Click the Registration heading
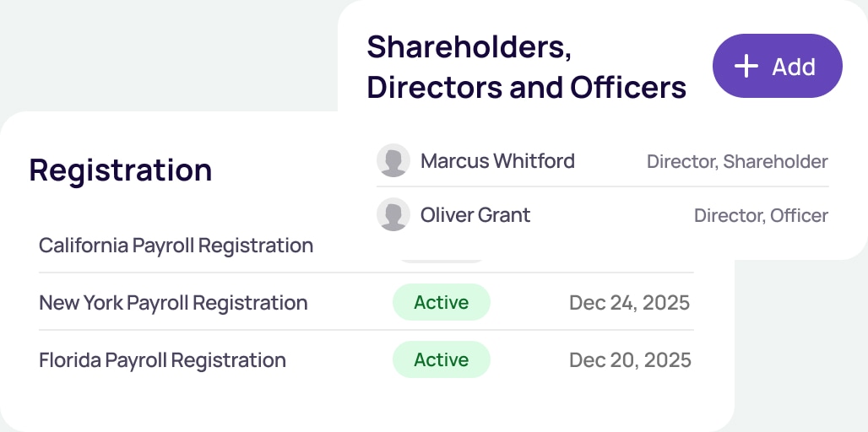The height and width of the screenshot is (432, 868). point(120,170)
